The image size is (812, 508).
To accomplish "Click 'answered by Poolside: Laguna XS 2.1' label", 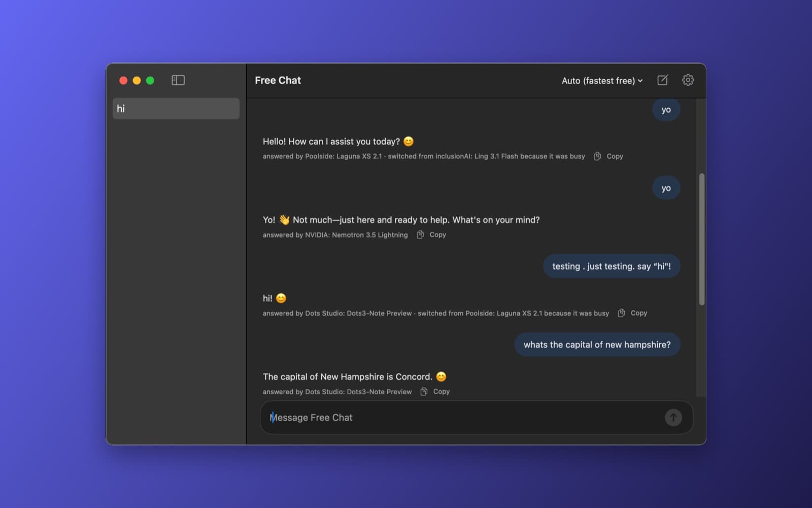I will point(322,156).
